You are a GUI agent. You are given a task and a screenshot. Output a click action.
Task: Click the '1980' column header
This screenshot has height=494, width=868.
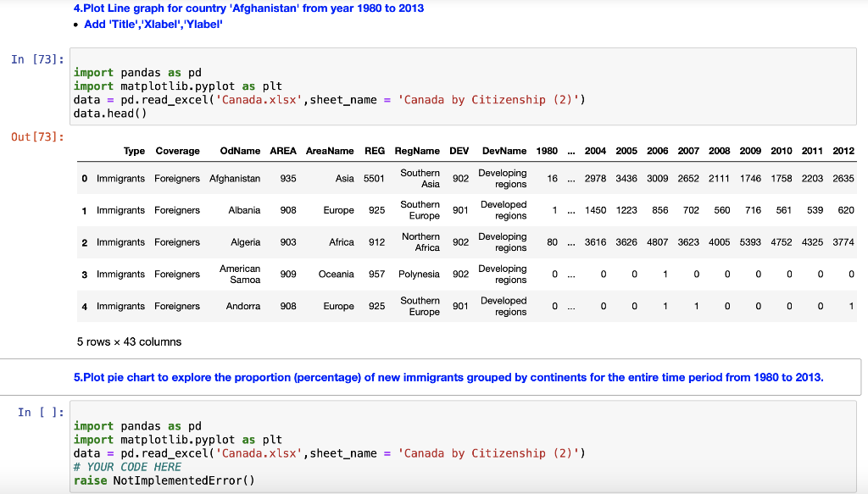coord(547,151)
